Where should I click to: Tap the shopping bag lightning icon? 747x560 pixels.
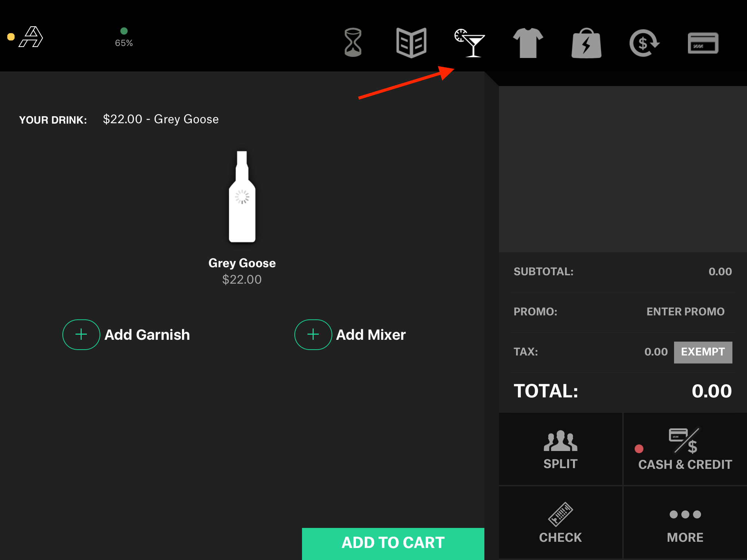point(586,43)
